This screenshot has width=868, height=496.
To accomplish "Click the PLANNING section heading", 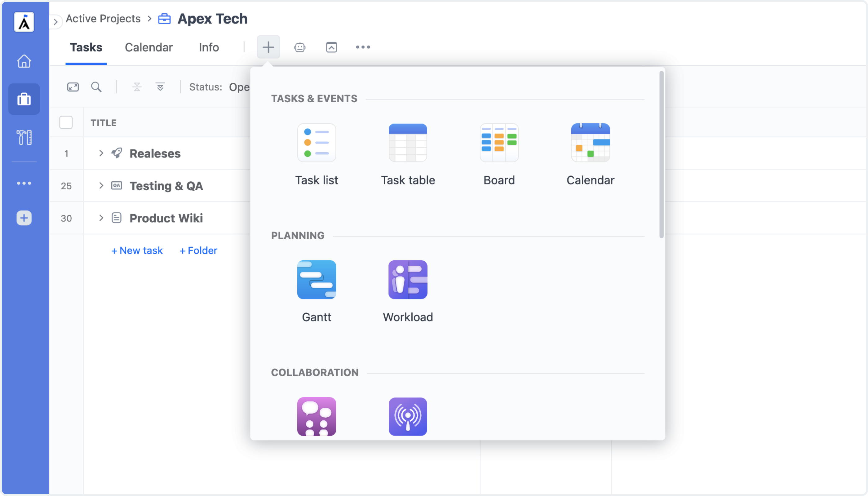I will 298,236.
